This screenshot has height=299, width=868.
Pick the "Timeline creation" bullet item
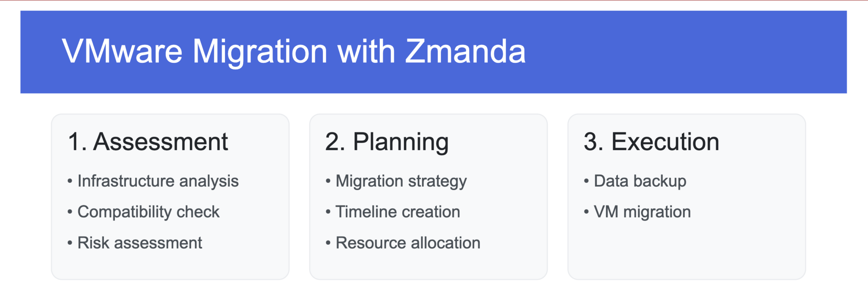pyautogui.click(x=398, y=212)
